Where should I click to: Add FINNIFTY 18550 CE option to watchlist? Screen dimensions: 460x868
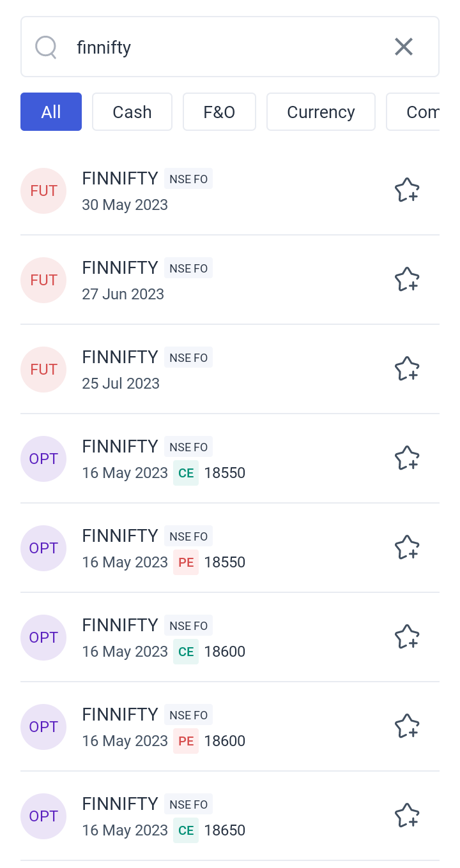[x=406, y=458]
